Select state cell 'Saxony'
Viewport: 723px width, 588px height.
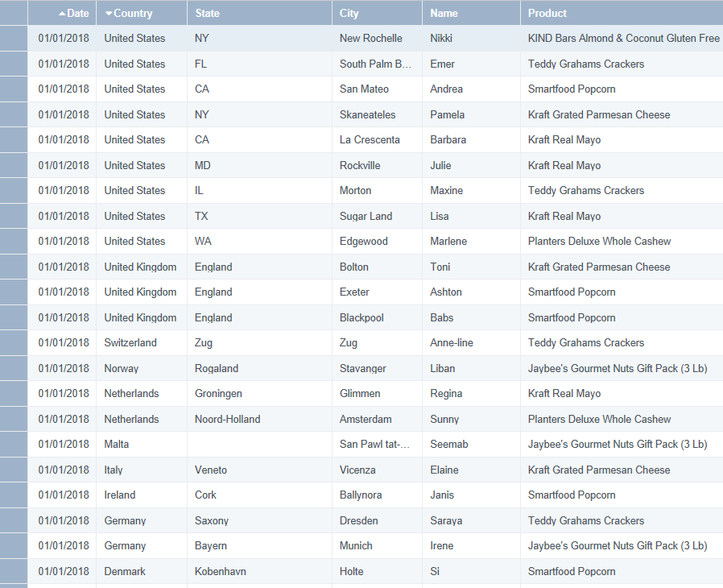coord(259,520)
